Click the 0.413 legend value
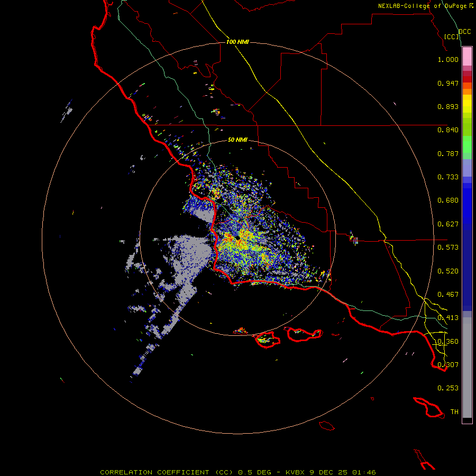 (448, 318)
